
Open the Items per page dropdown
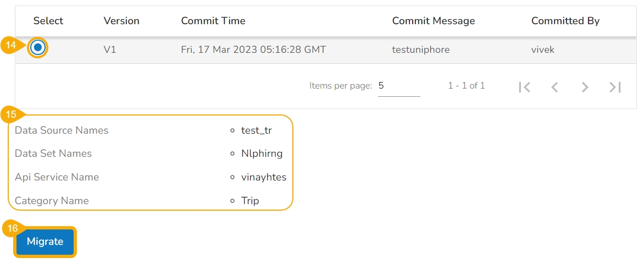click(x=398, y=86)
